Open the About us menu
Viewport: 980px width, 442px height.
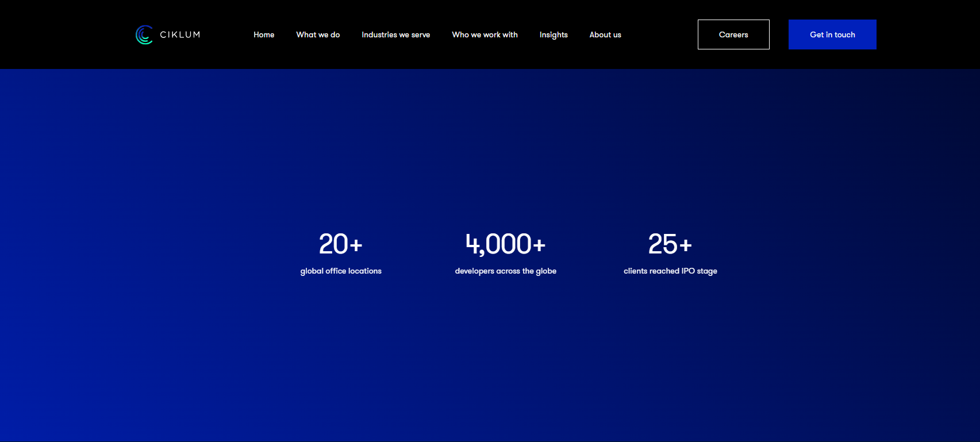(605, 34)
